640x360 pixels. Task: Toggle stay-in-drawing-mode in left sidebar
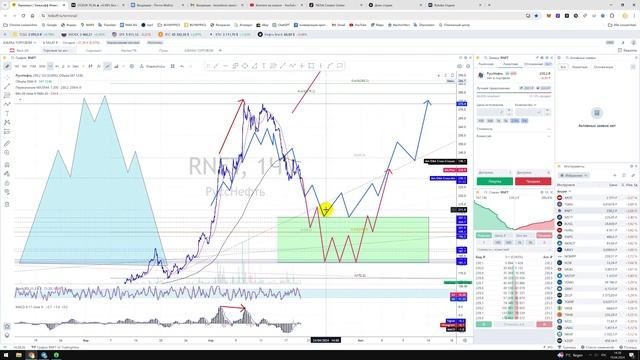click(x=7, y=174)
